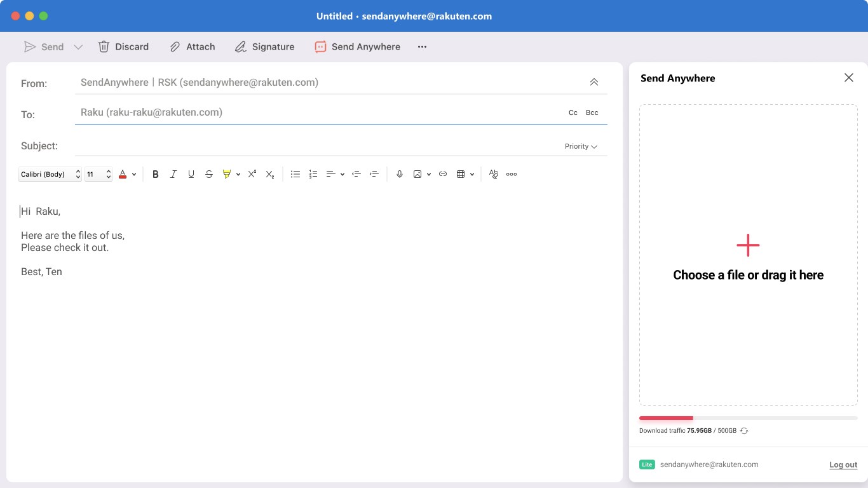Log out of Send Anywhere

[x=843, y=465]
